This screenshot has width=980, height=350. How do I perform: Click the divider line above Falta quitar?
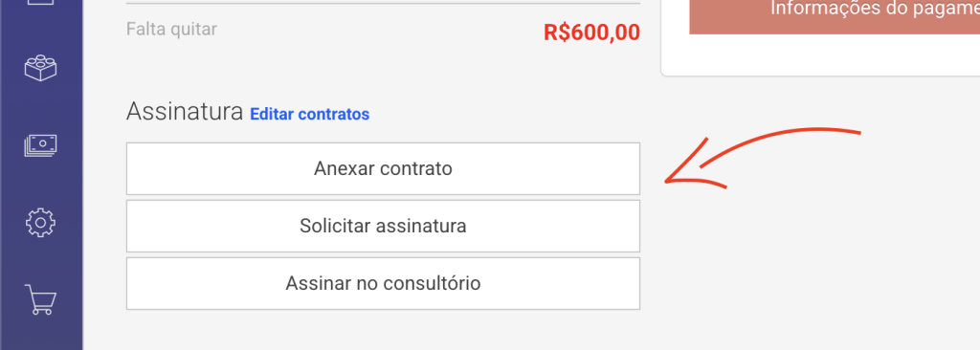coord(383,4)
